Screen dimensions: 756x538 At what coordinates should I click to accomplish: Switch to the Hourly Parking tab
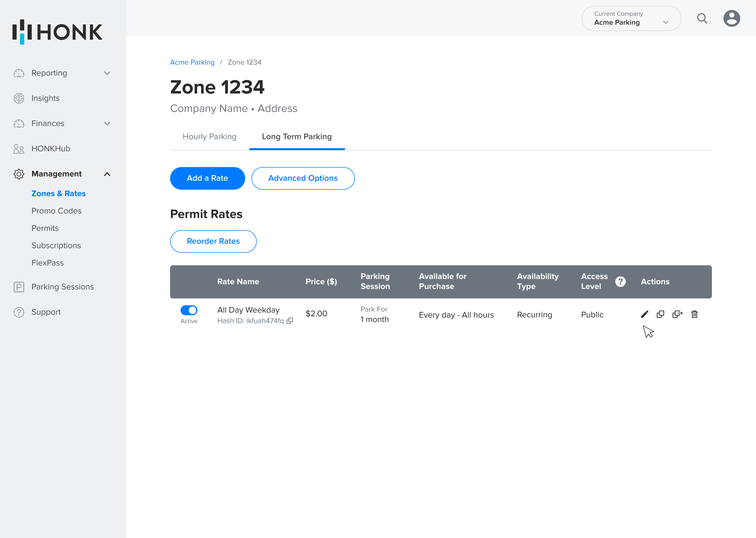(x=209, y=137)
